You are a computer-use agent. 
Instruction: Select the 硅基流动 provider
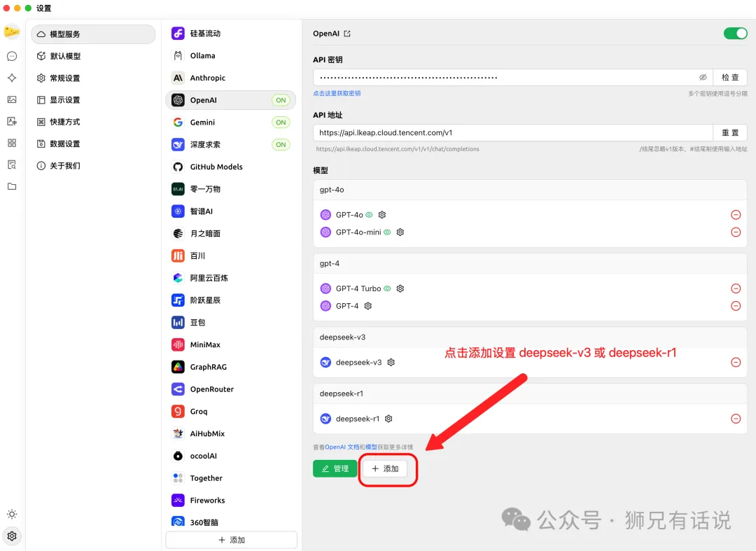230,34
